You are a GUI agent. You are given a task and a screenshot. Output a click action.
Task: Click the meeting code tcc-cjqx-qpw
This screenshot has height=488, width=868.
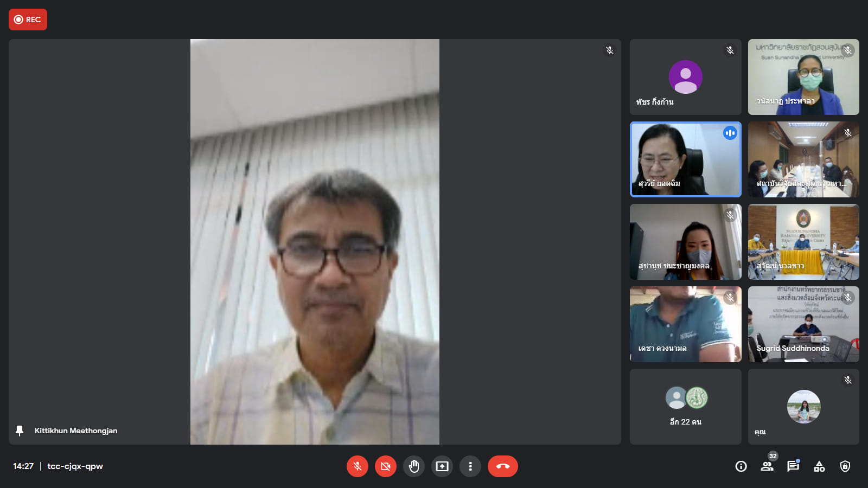coord(75,466)
